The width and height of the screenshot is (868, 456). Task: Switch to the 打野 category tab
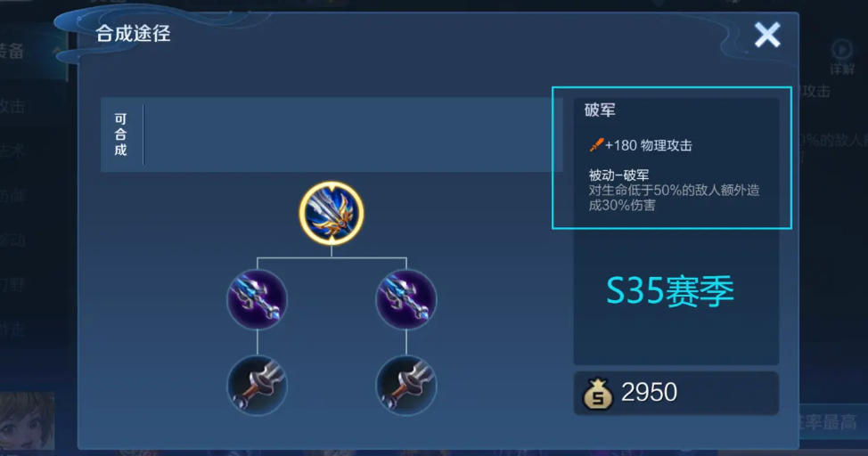(x=12, y=285)
